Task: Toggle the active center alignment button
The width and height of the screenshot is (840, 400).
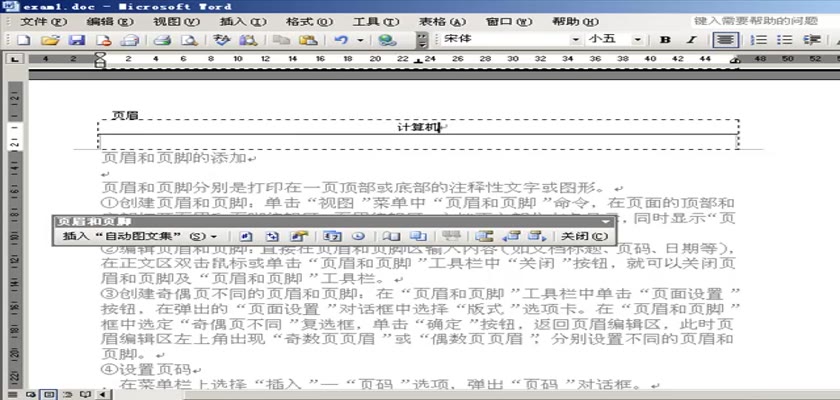Action: 726,40
